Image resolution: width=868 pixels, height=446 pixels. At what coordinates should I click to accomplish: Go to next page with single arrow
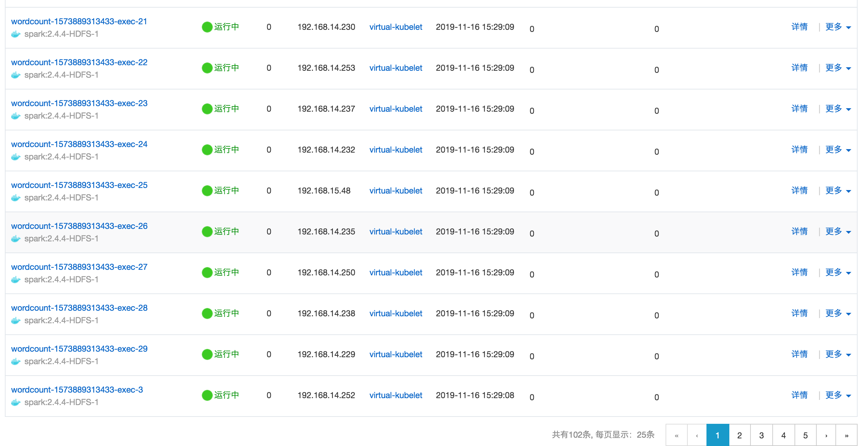click(x=826, y=435)
